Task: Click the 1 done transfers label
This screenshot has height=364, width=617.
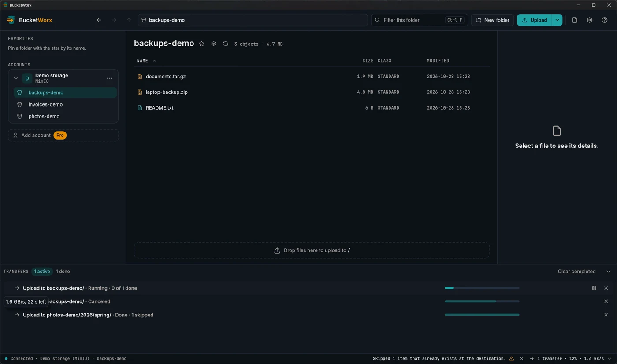Action: click(x=63, y=272)
